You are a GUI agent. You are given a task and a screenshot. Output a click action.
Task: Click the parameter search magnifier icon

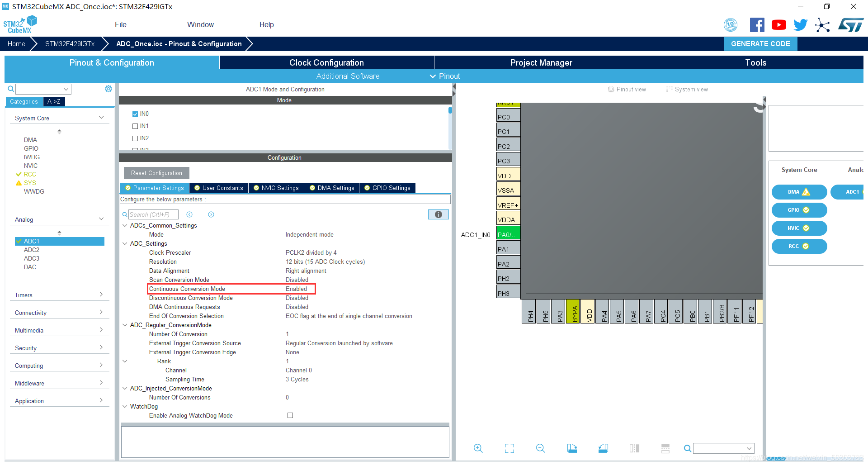[x=125, y=214]
